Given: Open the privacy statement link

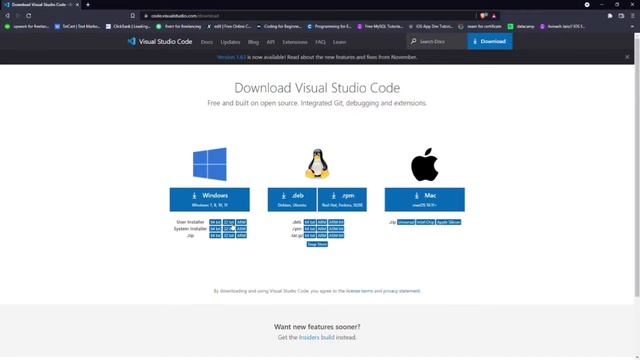Looking at the screenshot, I should point(402,291).
